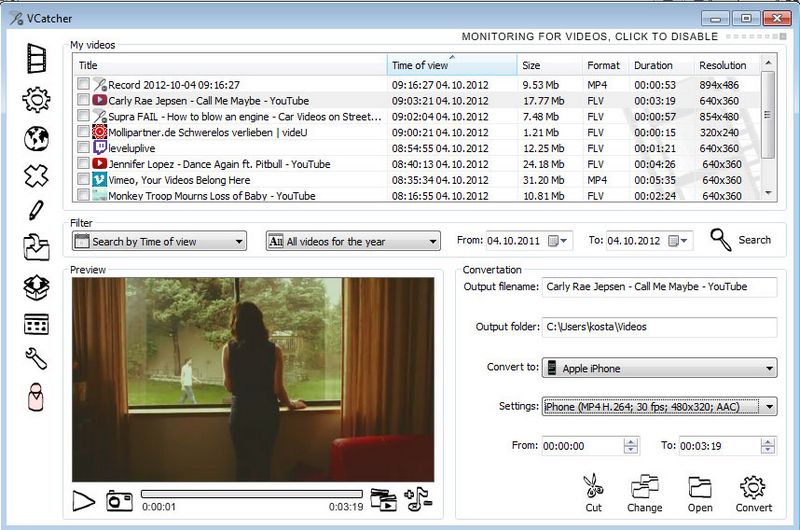The width and height of the screenshot is (800, 530).
Task: Click the extract music note icon
Action: point(418,499)
